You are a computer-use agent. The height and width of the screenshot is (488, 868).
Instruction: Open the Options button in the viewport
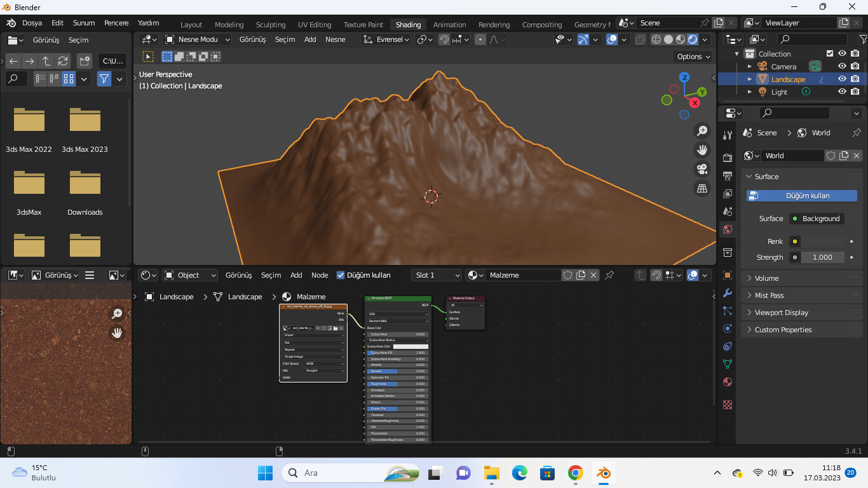[692, 56]
